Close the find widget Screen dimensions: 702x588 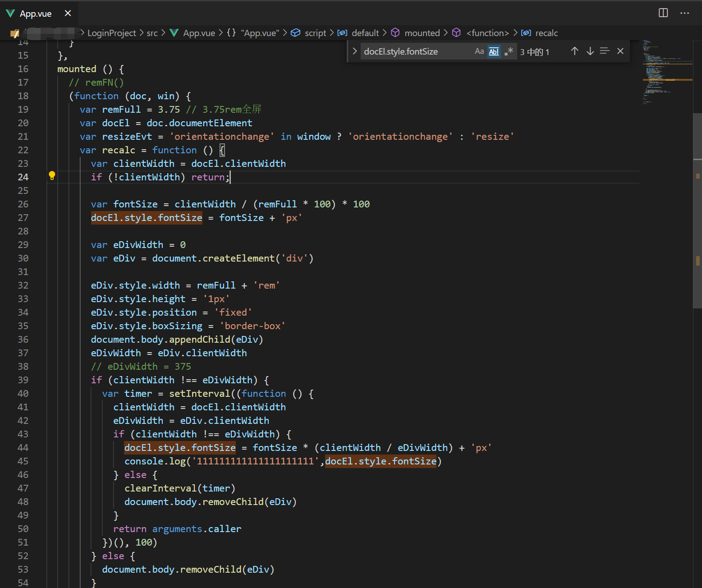pos(620,51)
